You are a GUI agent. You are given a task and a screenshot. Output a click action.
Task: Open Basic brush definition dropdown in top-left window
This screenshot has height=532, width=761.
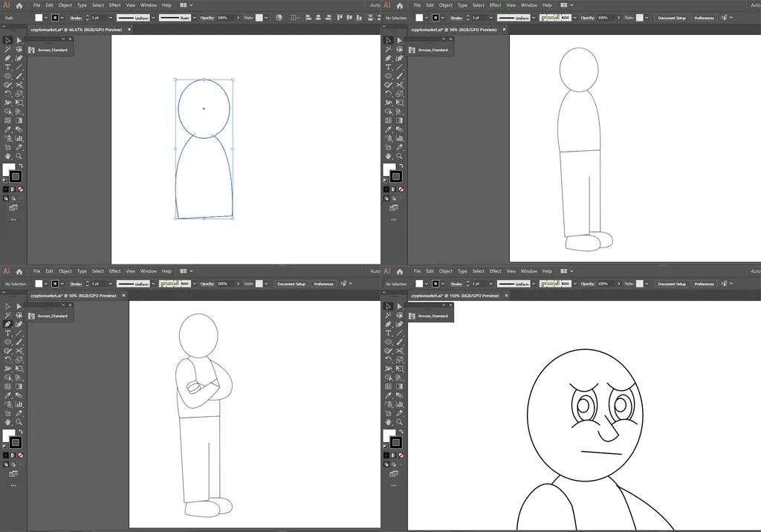(195, 18)
